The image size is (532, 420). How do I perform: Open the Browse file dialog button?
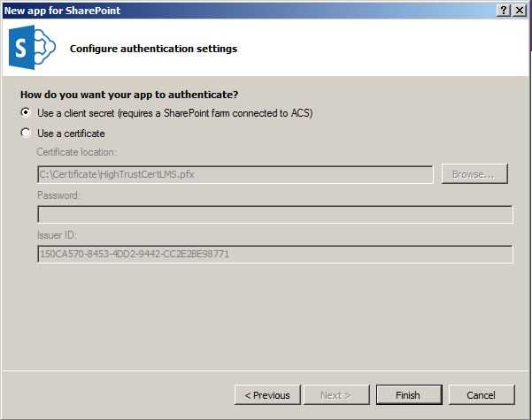(474, 174)
